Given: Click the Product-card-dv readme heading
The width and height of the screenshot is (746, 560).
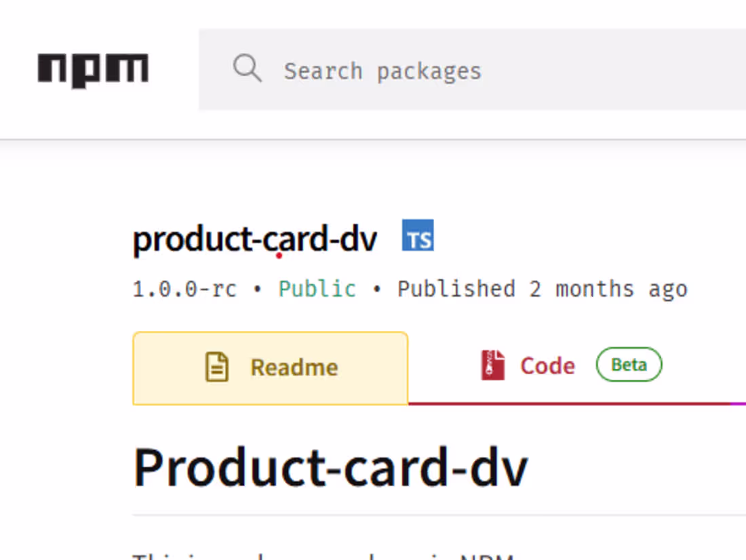Looking at the screenshot, I should [x=330, y=466].
